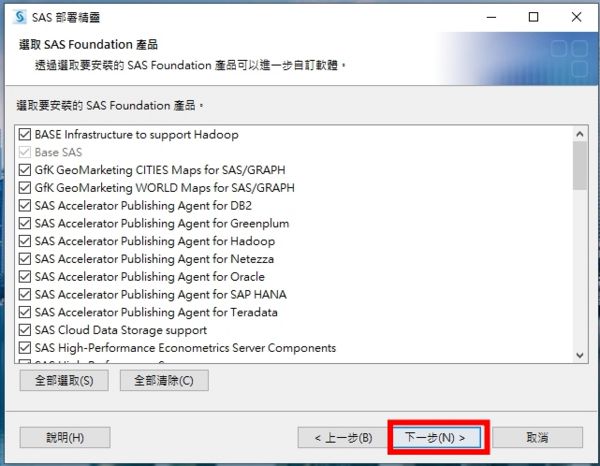Uncheck GfK GeoMarketing CITIES Maps checkbox
Viewport: 600px width, 466px height.
(26, 170)
